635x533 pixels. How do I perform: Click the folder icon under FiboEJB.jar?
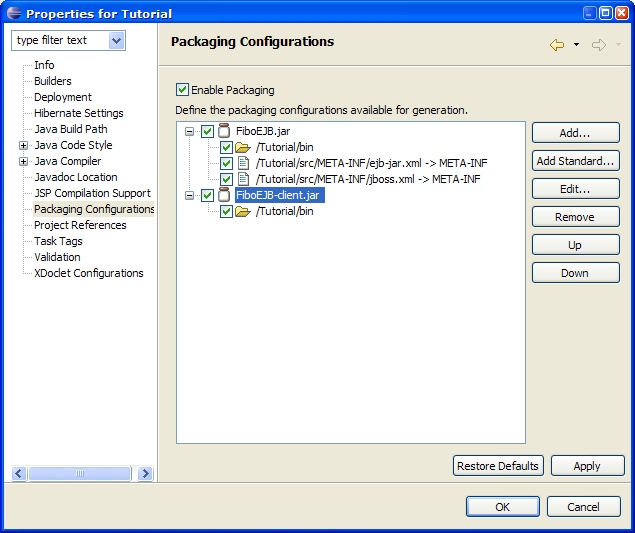(x=243, y=147)
